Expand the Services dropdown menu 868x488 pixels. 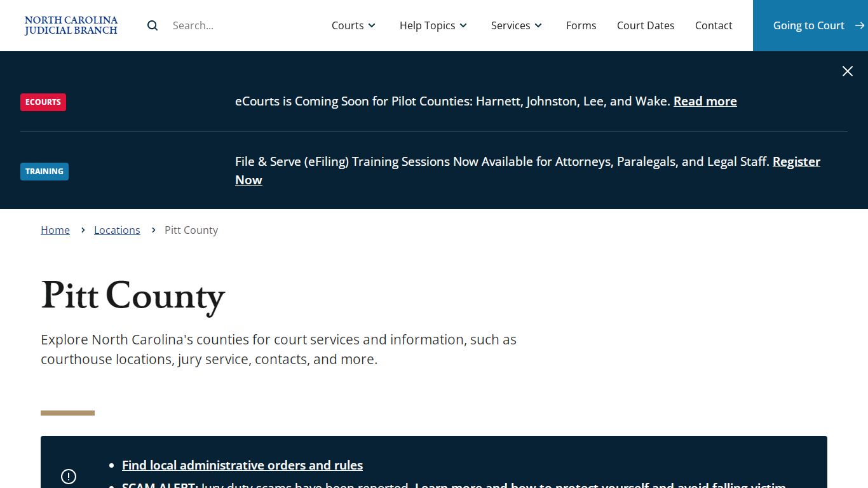coord(517,25)
